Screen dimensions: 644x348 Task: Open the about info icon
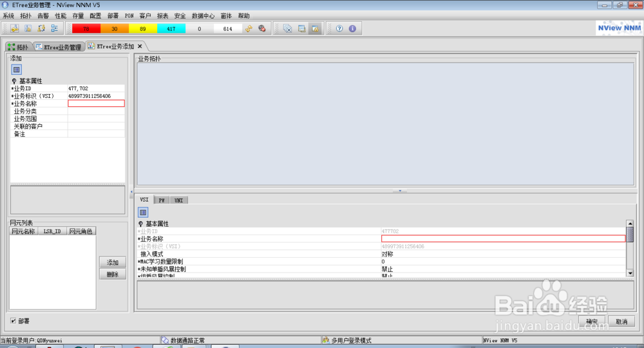[x=352, y=28]
